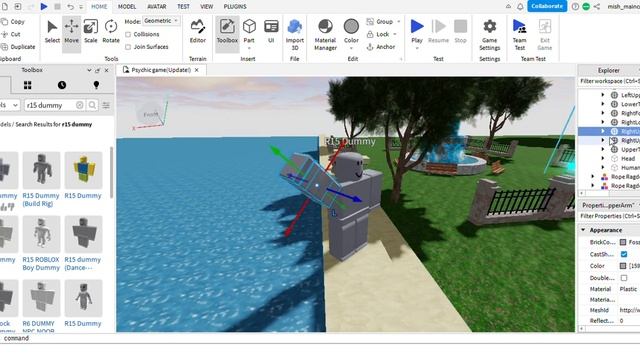Image resolution: width=640 pixels, height=360 pixels.
Task: Open the Color dropdown arrow
Action: tap(351, 48)
